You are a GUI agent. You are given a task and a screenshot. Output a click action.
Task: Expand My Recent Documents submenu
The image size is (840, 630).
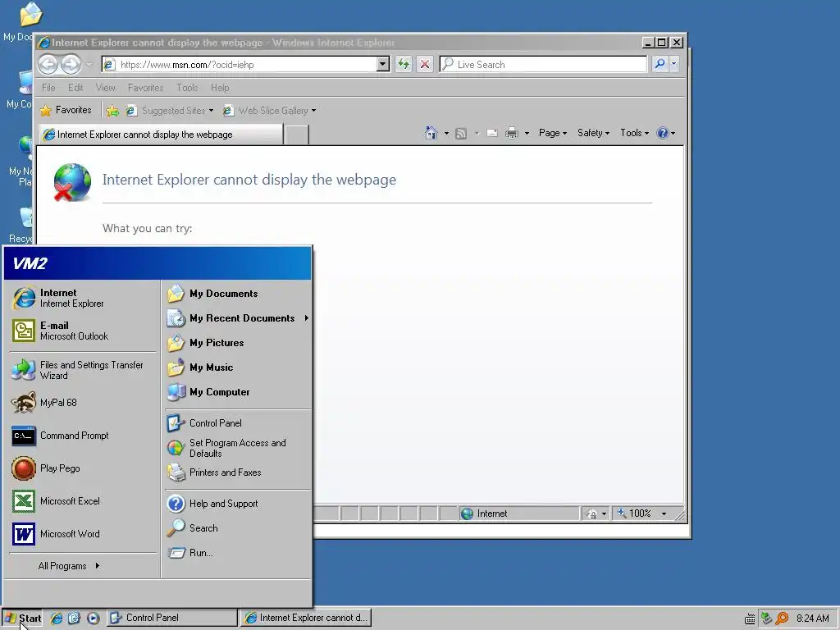pyautogui.click(x=237, y=318)
